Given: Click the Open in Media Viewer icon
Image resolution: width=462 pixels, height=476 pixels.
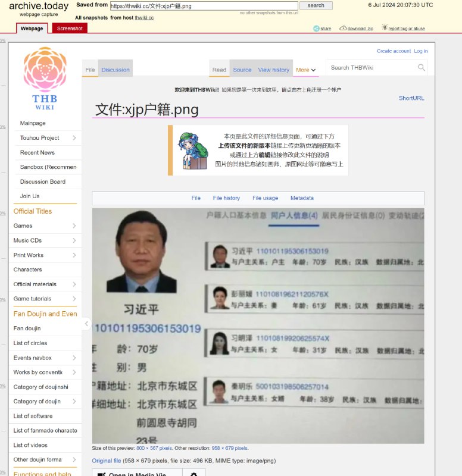Looking at the screenshot, I should tap(101, 474).
